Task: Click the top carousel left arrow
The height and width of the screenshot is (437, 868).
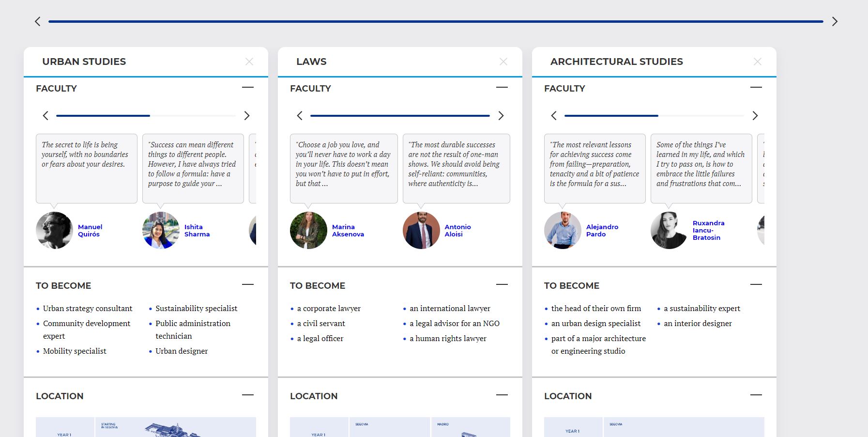Action: (x=38, y=21)
